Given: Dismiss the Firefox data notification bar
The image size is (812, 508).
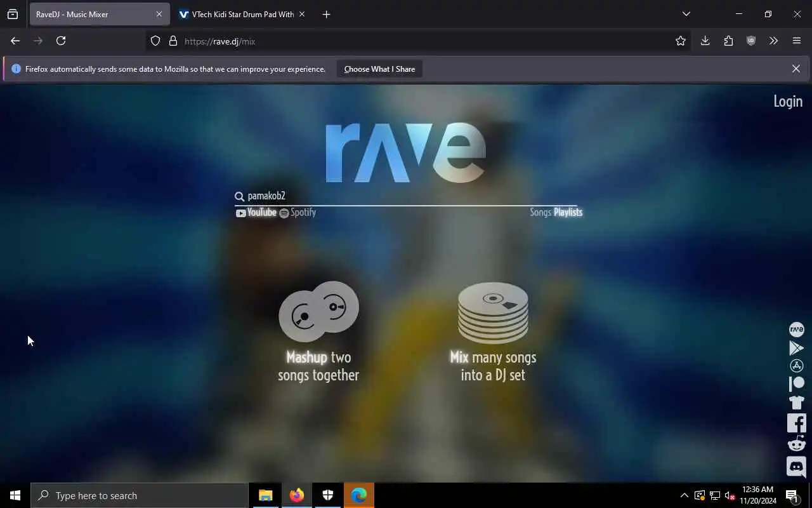Looking at the screenshot, I should 796,69.
